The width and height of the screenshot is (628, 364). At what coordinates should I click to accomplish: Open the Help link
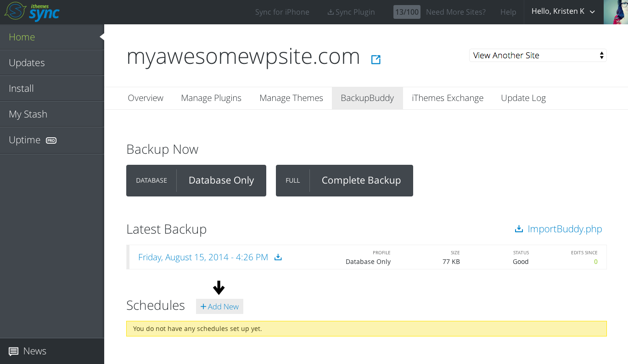[508, 12]
